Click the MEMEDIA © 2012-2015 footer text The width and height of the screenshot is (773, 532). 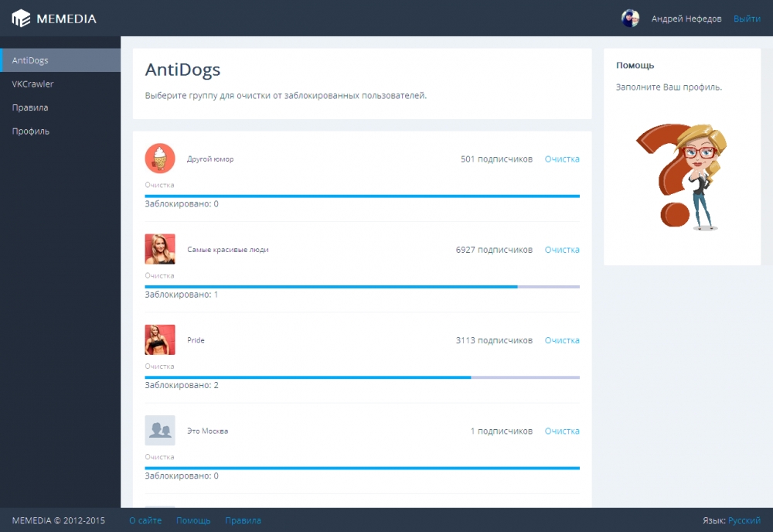click(x=58, y=520)
